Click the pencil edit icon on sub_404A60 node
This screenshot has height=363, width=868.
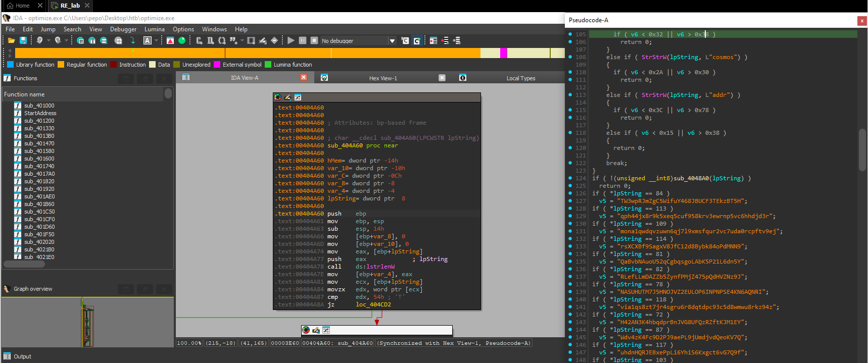click(x=287, y=97)
